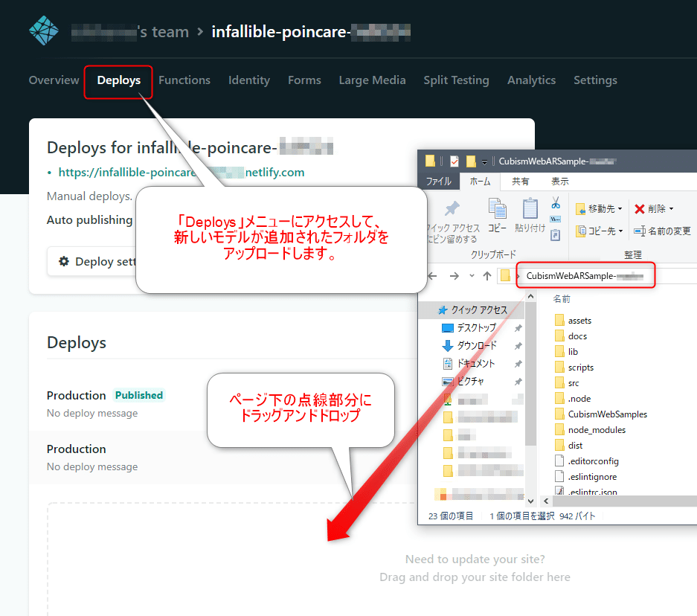Click the Netlify logo icon
The width and height of the screenshot is (697, 616).
(x=44, y=31)
